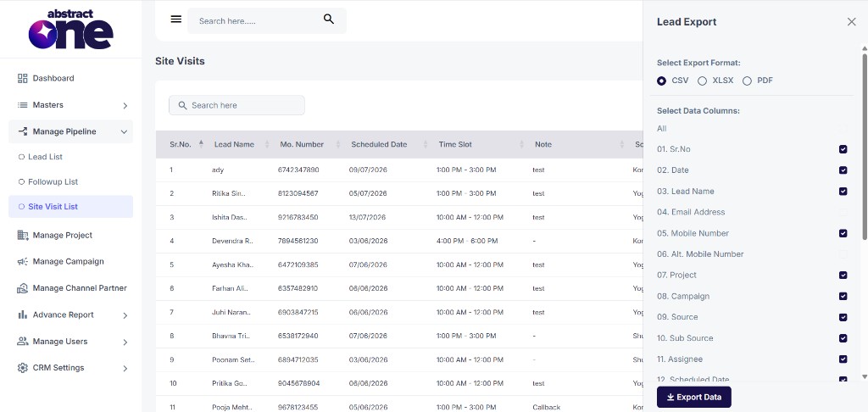Click the Dashboard grid icon
This screenshot has height=412, width=868.
coord(23,78)
